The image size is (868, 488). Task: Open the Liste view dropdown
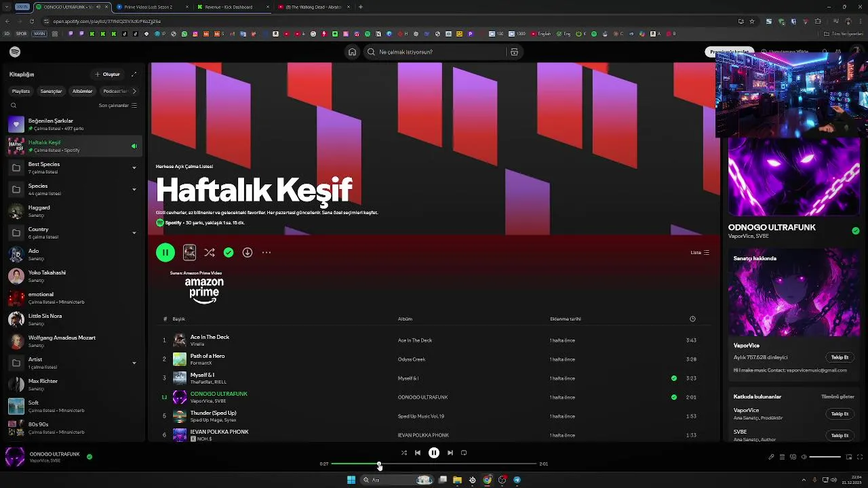[x=700, y=253]
